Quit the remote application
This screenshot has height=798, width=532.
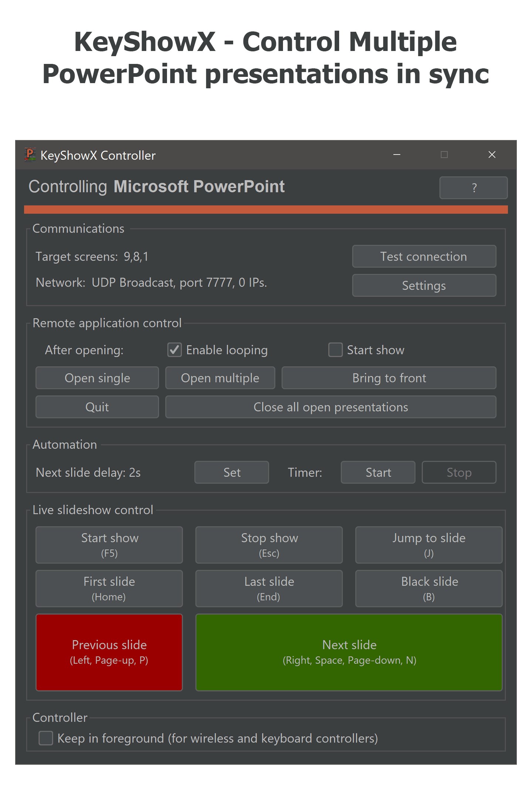pyautogui.click(x=97, y=407)
